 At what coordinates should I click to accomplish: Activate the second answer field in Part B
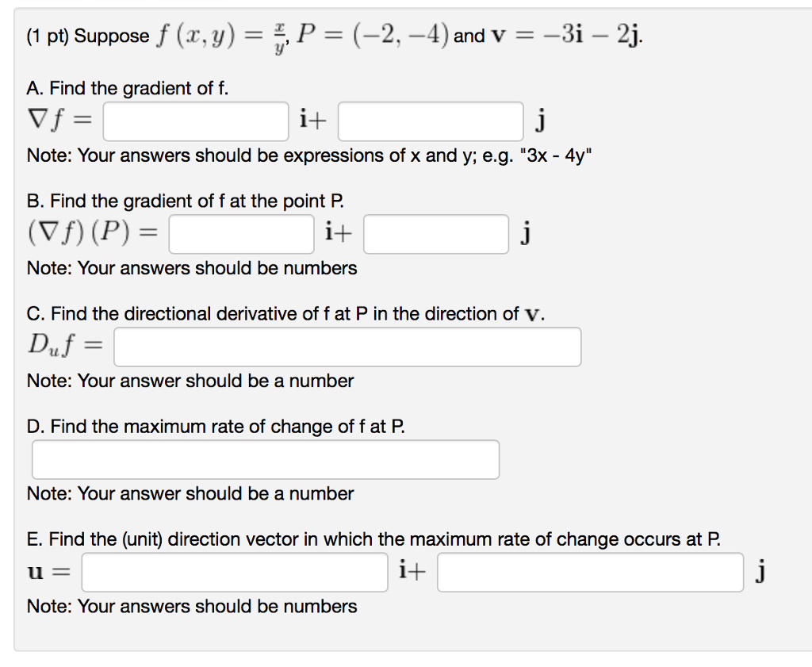tap(435, 233)
